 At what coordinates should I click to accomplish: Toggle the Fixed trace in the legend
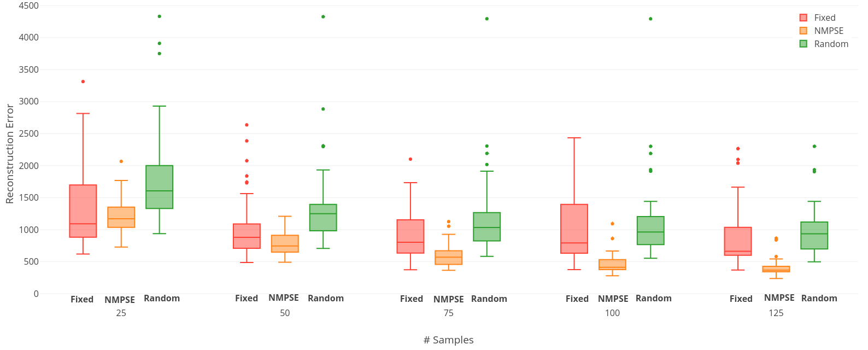point(824,17)
